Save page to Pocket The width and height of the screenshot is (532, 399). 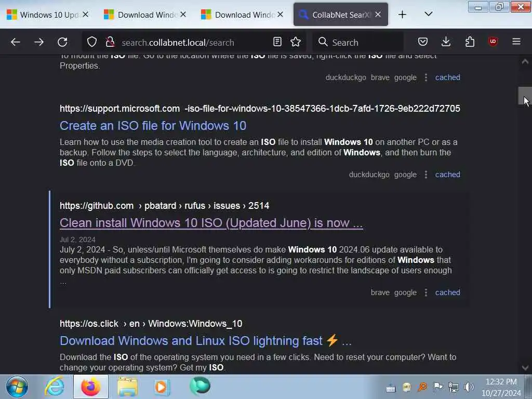(423, 42)
